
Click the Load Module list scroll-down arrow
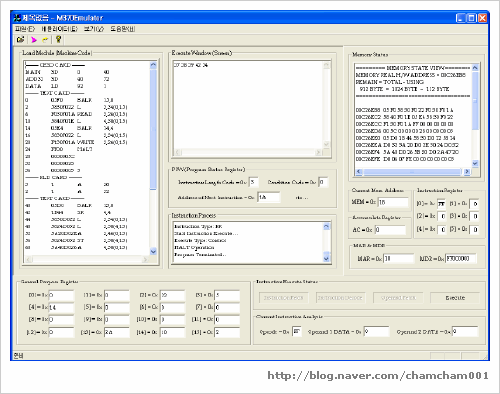153,251
